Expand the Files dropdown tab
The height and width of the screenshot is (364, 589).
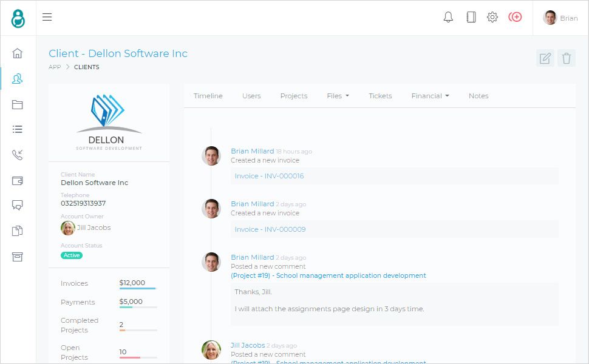338,96
